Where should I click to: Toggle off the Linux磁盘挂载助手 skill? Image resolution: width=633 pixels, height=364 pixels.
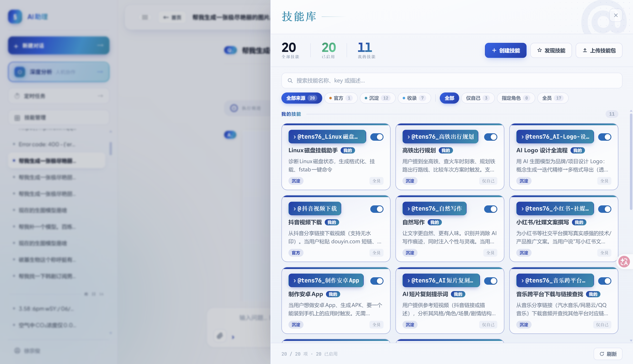click(x=377, y=137)
